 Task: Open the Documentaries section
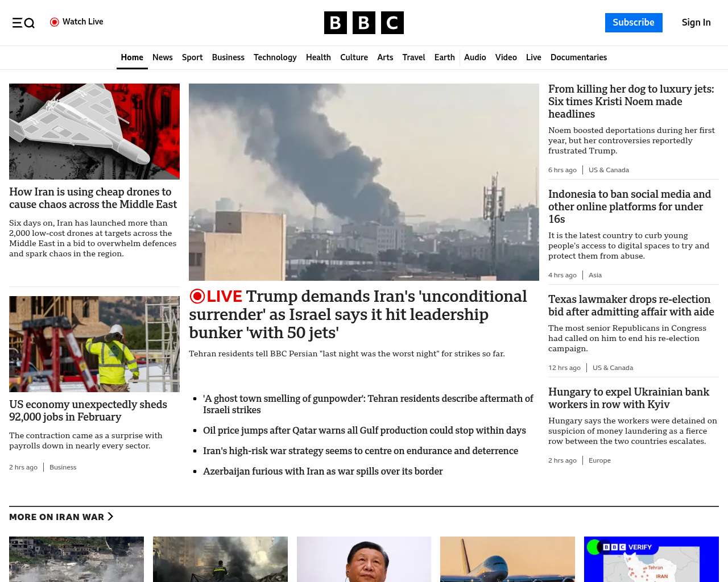tap(578, 57)
